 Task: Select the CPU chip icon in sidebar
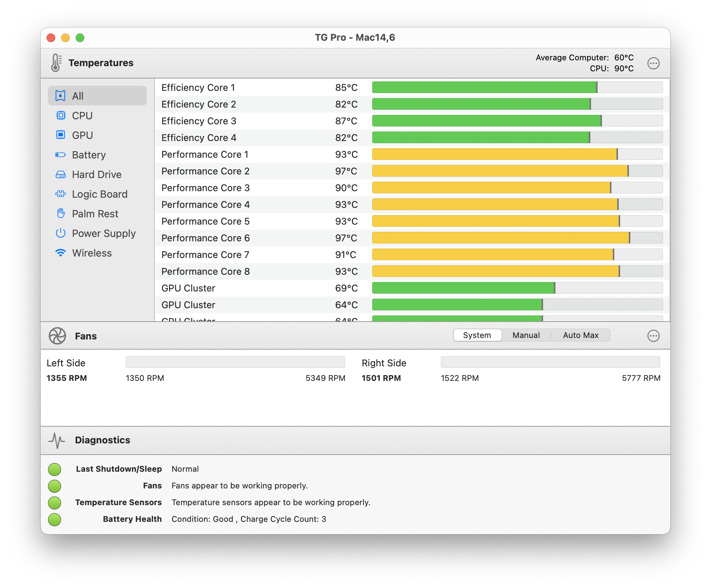pyautogui.click(x=60, y=115)
